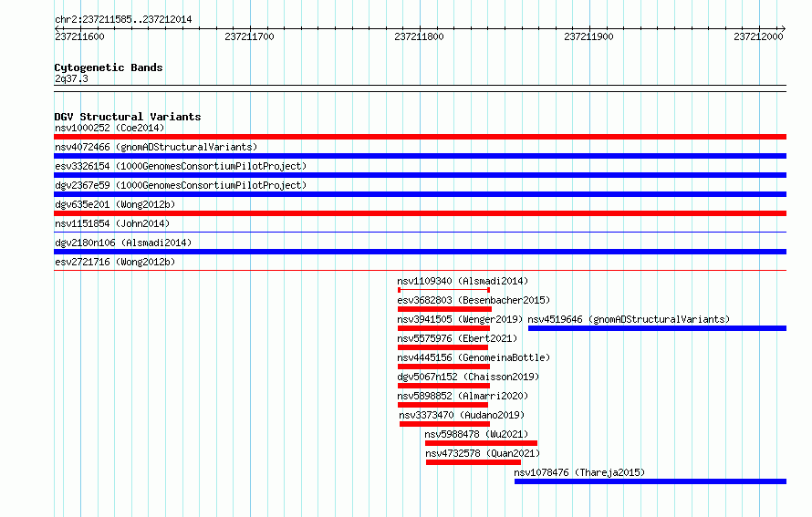Click the blue nsv4519646 variant bar
812x517 pixels.
pyautogui.click(x=657, y=328)
